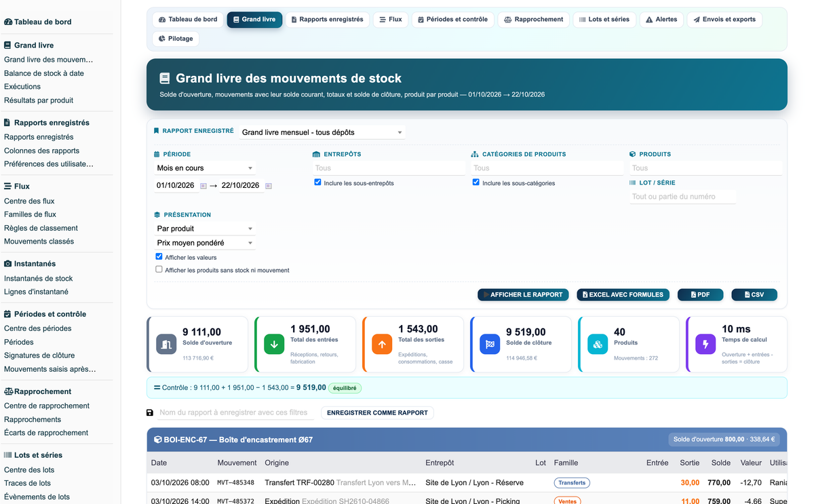
Task: Click the Présentation layers icon
Action: [x=157, y=215]
